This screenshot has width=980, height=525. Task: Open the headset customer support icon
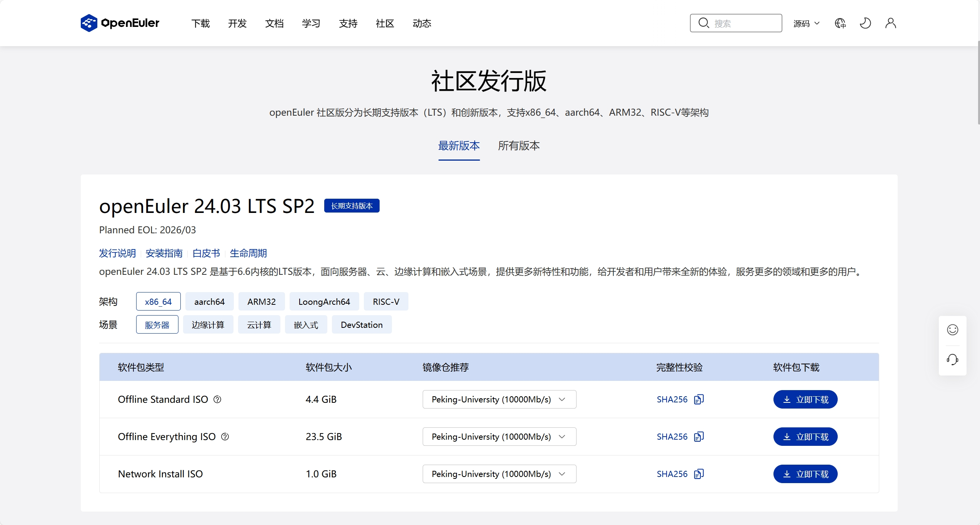tap(952, 360)
